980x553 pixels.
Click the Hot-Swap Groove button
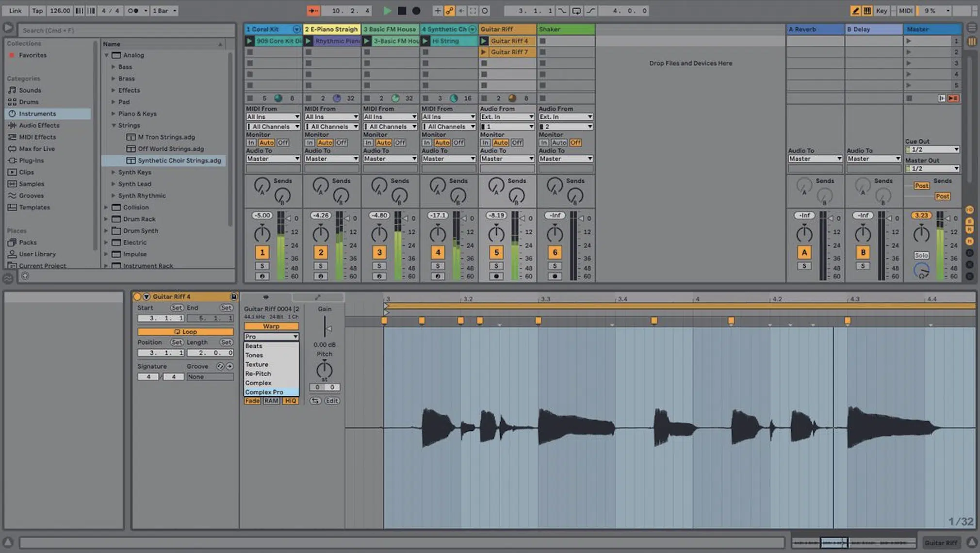coord(221,367)
